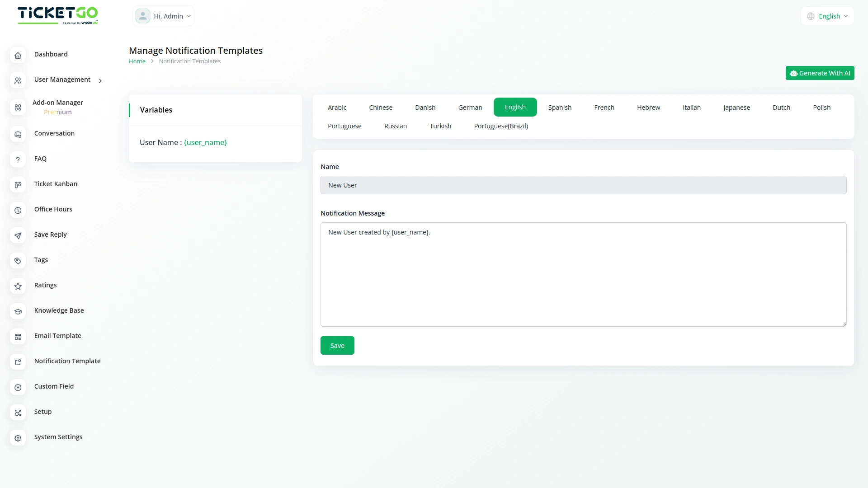Click the Dashboard home icon
The height and width of the screenshot is (488, 868).
tap(18, 55)
